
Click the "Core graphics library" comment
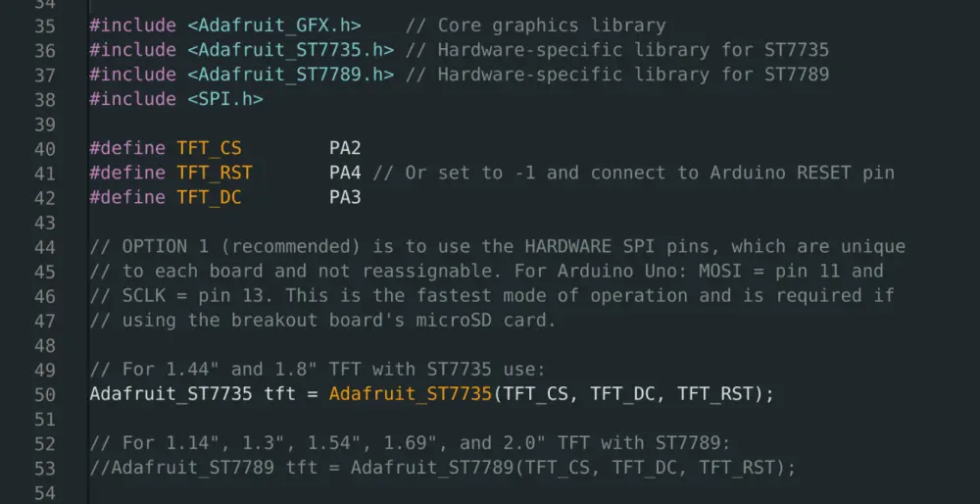(551, 26)
